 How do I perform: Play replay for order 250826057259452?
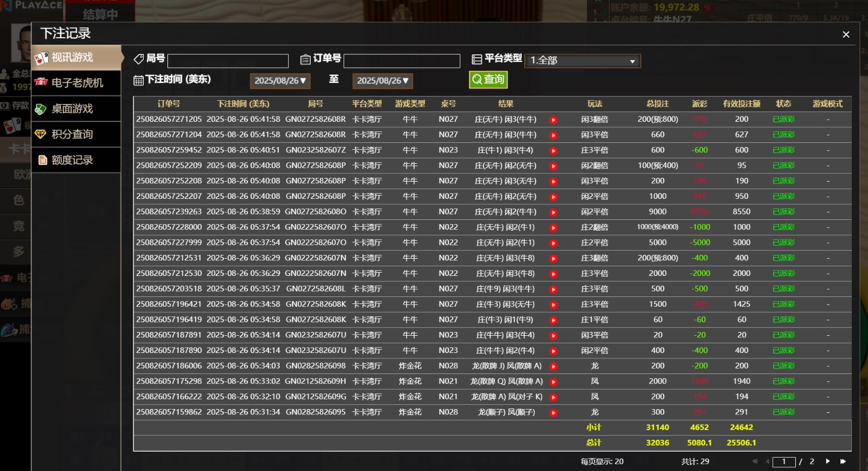coord(553,150)
